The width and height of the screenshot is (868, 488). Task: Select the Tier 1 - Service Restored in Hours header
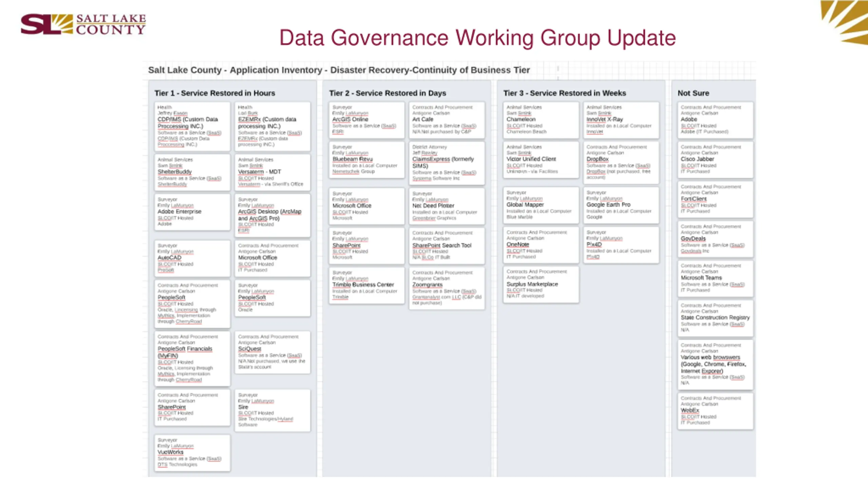[215, 93]
